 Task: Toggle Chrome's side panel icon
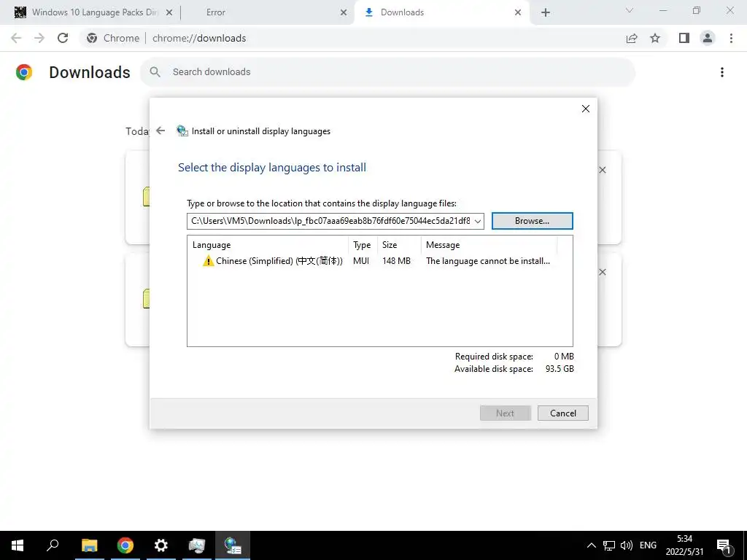(684, 38)
